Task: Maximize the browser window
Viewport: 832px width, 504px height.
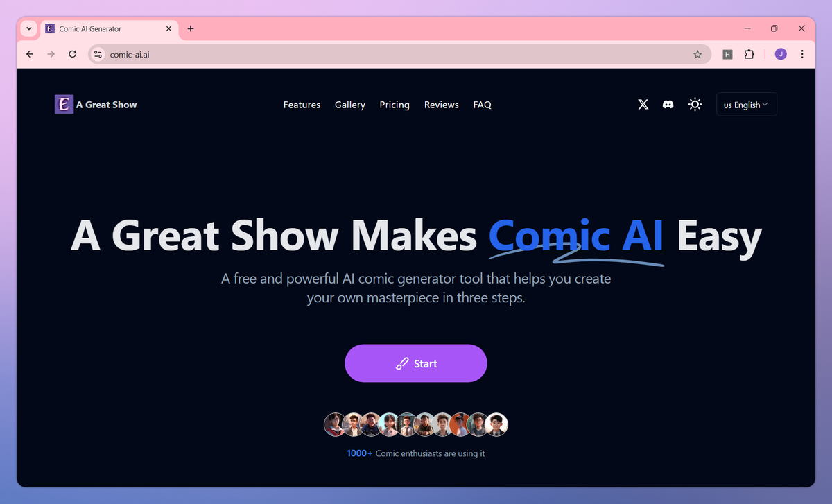Action: click(x=774, y=28)
